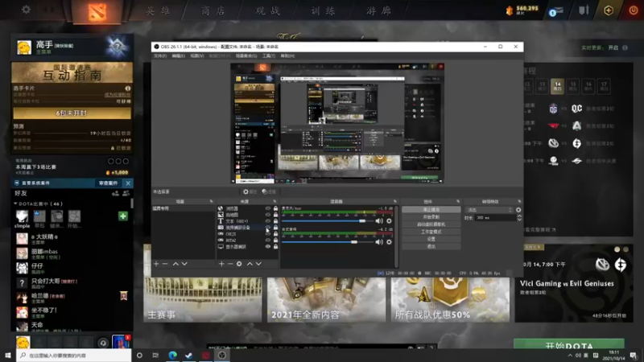The height and width of the screenshot is (362, 644).
Task: Open transition properties gear beside fade dropdown
Action: (x=518, y=210)
